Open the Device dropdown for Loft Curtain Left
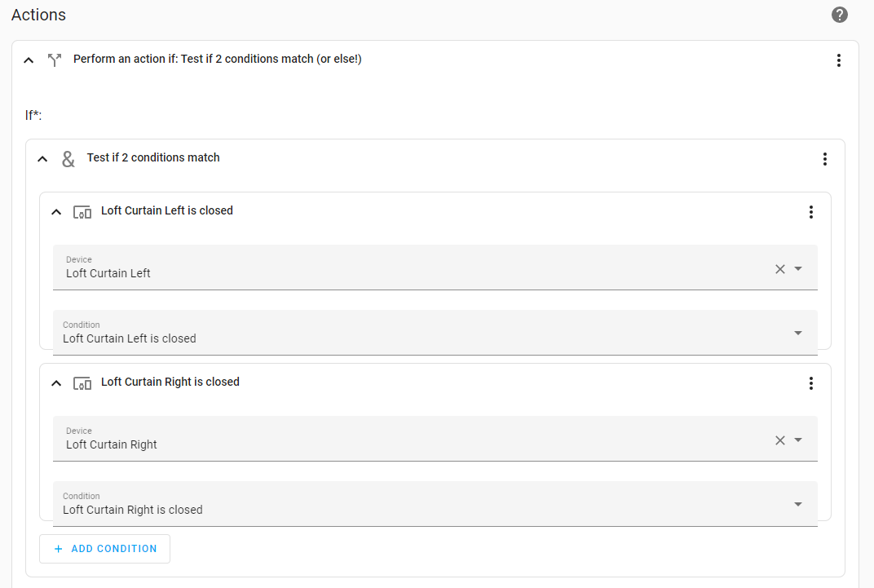This screenshot has height=588, width=874. (x=798, y=269)
